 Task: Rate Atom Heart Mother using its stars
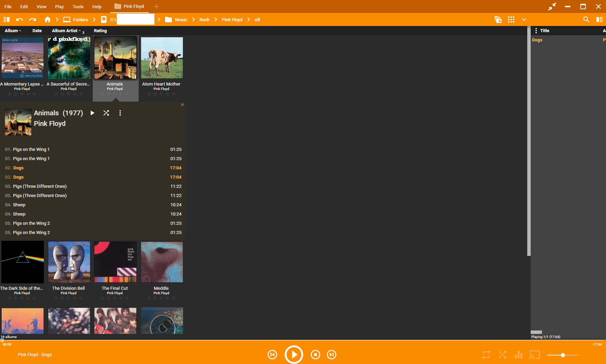click(x=161, y=94)
